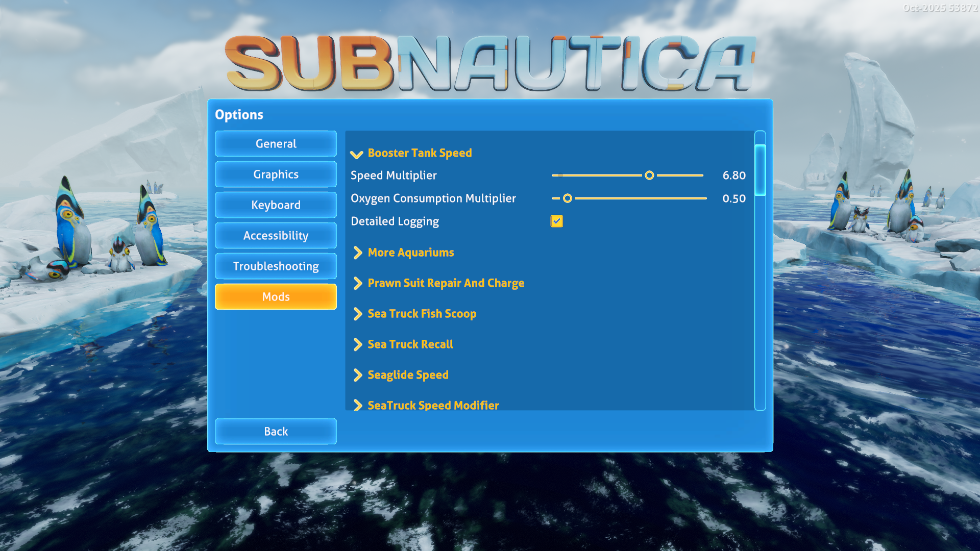Click the Speed Multiplier value 6.80
This screenshot has width=980, height=551.
point(734,176)
